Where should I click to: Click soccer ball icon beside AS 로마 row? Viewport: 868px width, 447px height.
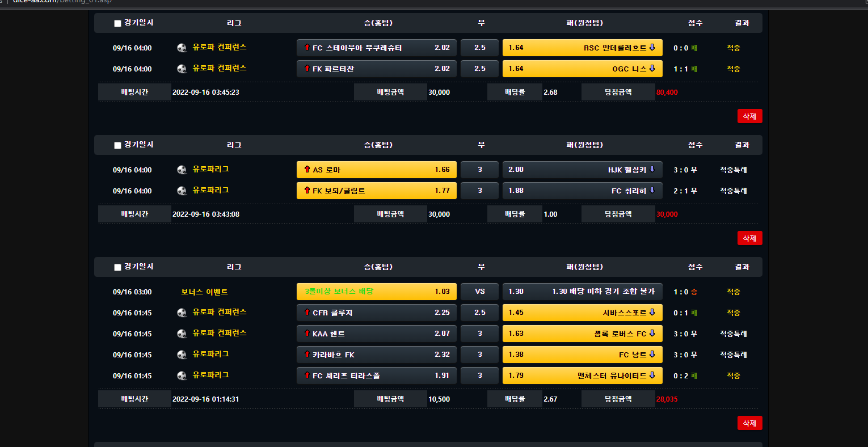tap(182, 170)
